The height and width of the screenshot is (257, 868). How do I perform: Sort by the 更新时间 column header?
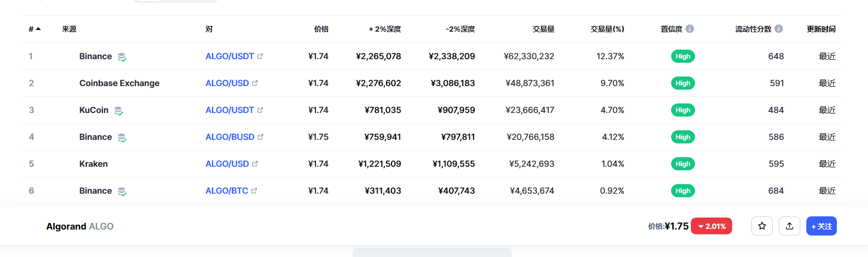[x=821, y=29]
